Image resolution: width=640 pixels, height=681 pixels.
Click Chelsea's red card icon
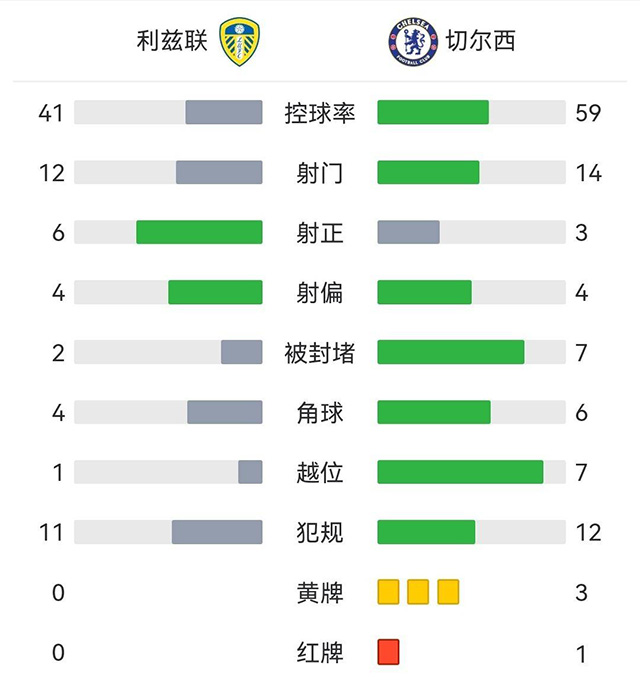click(388, 652)
